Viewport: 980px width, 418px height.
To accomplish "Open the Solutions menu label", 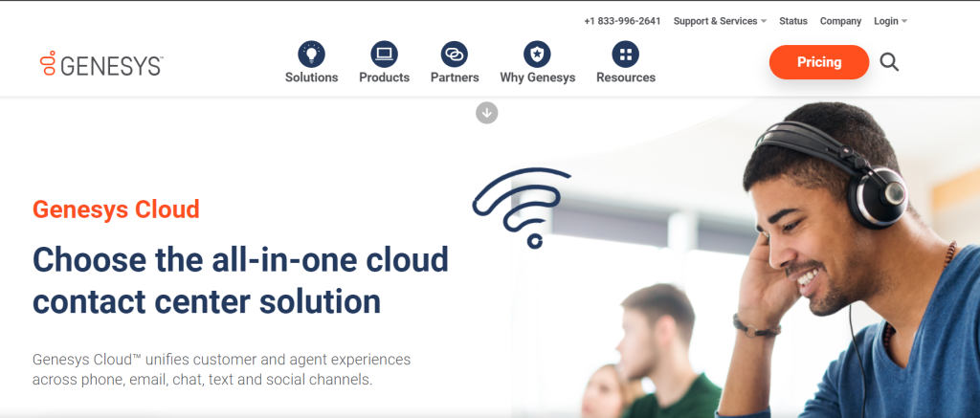I will [x=311, y=77].
